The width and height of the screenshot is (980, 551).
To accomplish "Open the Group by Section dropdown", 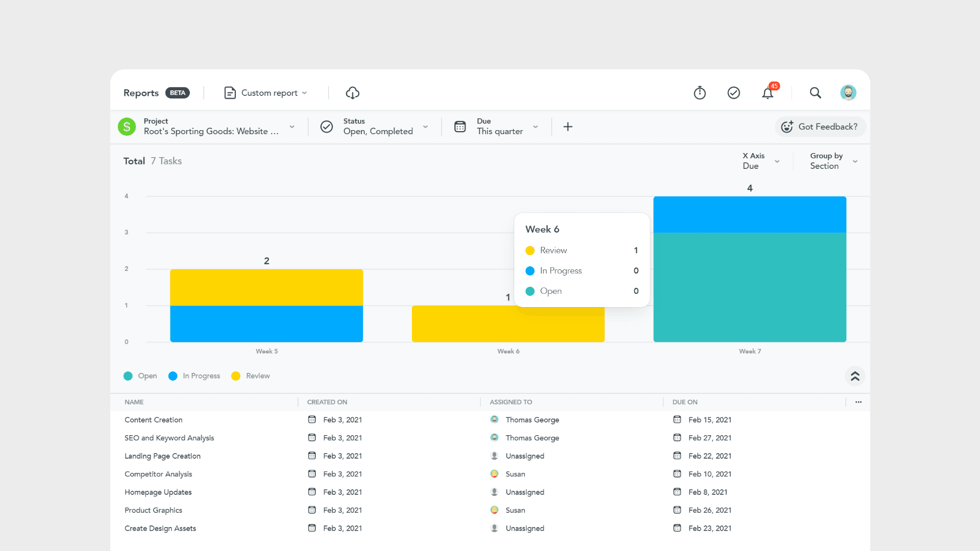I will pyautogui.click(x=833, y=161).
